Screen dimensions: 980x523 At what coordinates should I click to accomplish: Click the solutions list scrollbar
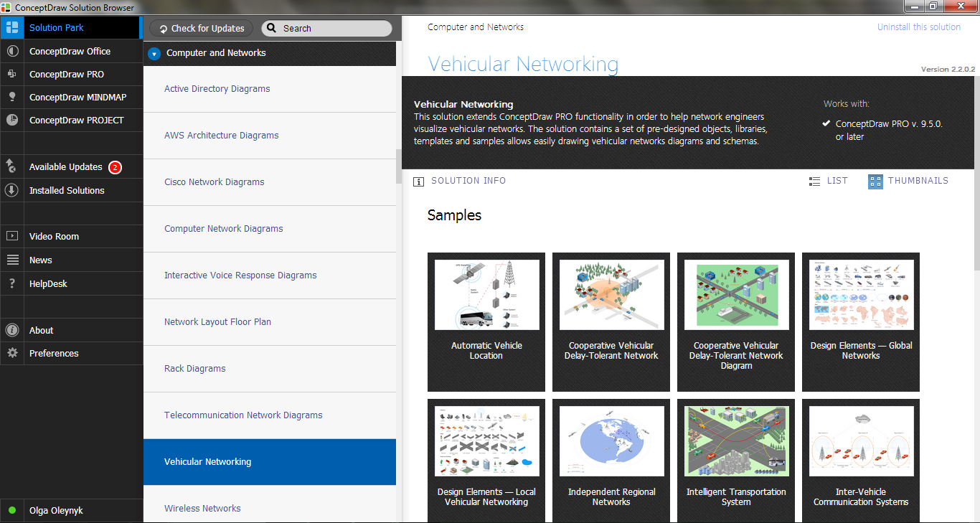tap(399, 166)
